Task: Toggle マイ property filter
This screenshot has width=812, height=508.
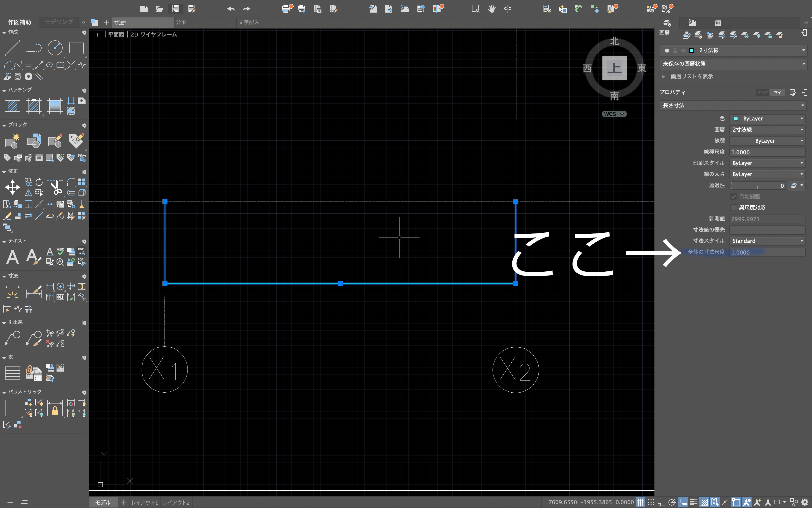Action: pos(777,92)
